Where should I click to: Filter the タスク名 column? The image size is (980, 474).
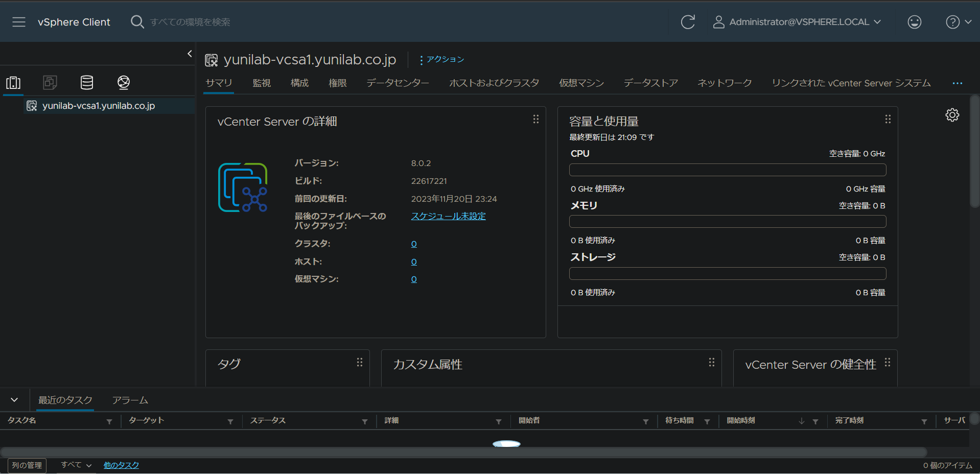[109, 421]
